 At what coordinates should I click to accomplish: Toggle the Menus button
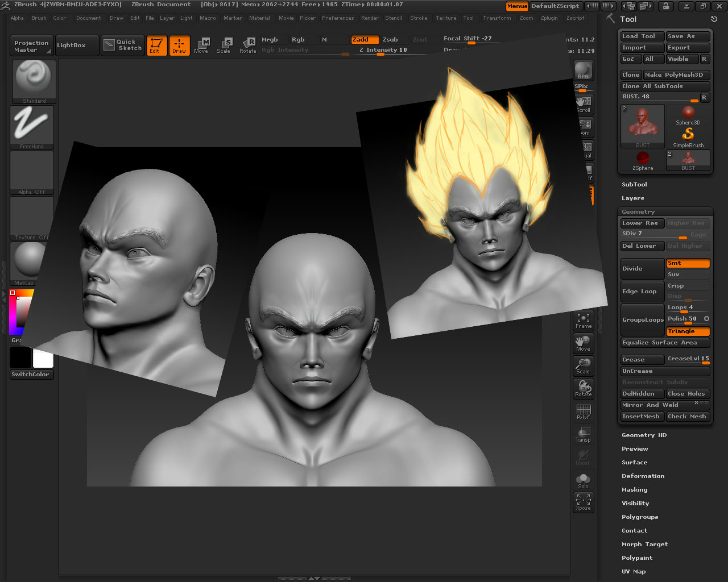517,6
